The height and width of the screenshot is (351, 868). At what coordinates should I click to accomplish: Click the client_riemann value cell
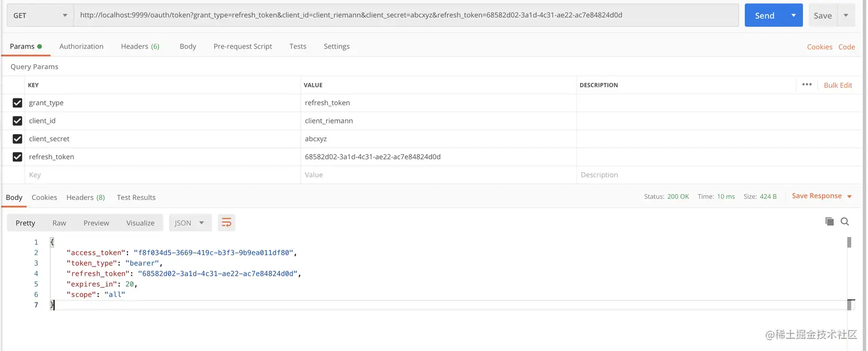pos(439,121)
